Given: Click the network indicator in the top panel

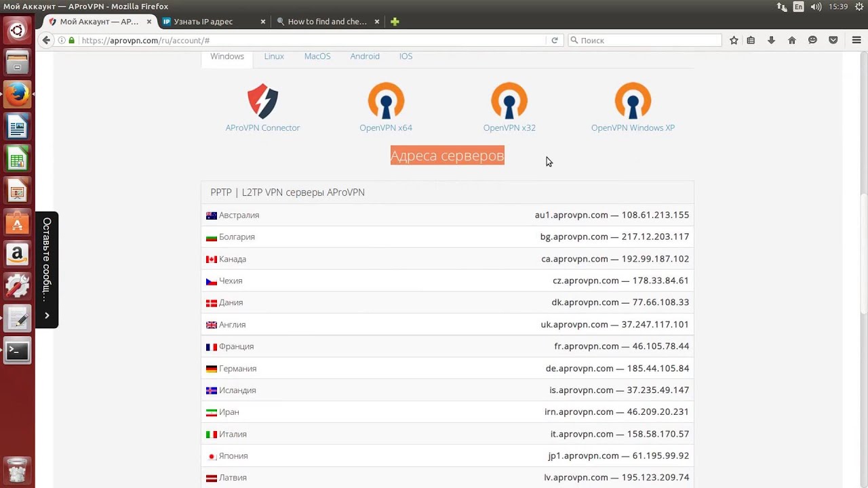Looking at the screenshot, I should click(x=782, y=7).
